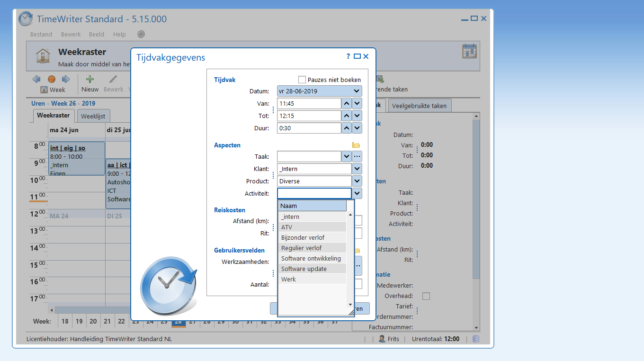This screenshot has width=644, height=361.
Task: Select _intern in Activiteit list
Action: (313, 217)
